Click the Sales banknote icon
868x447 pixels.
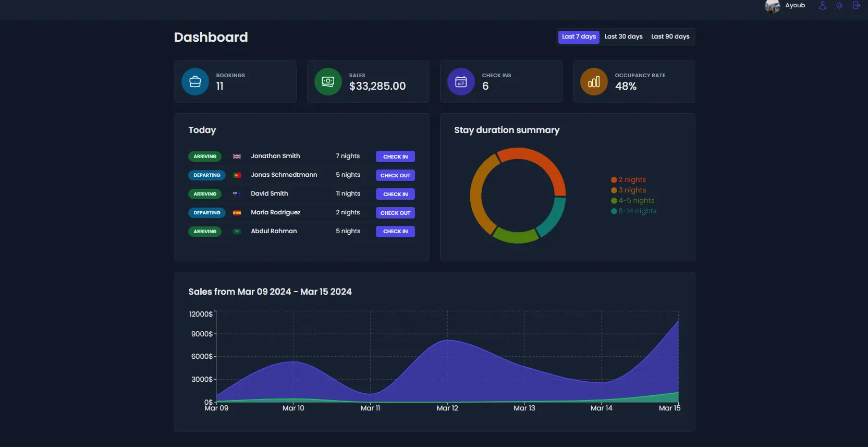pyautogui.click(x=328, y=82)
